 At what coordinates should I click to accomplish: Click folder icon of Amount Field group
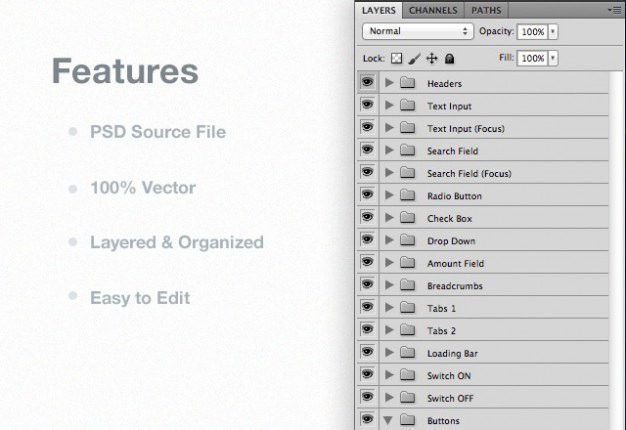tap(408, 263)
